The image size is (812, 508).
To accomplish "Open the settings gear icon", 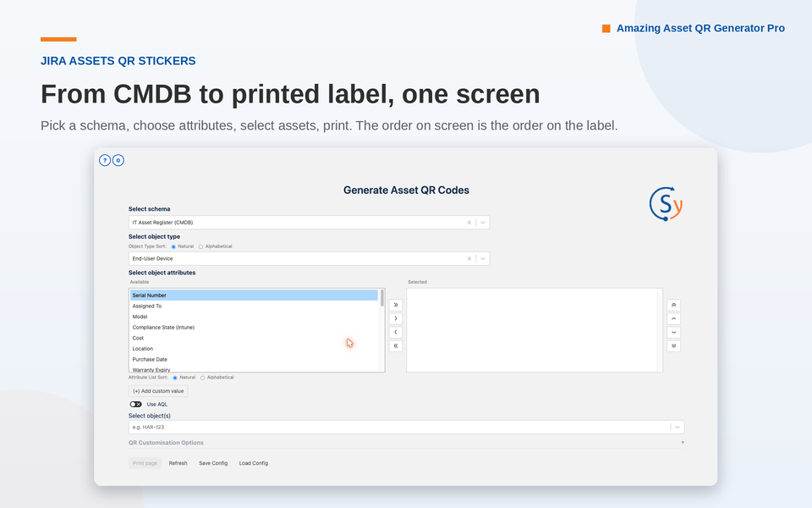I will coord(118,160).
